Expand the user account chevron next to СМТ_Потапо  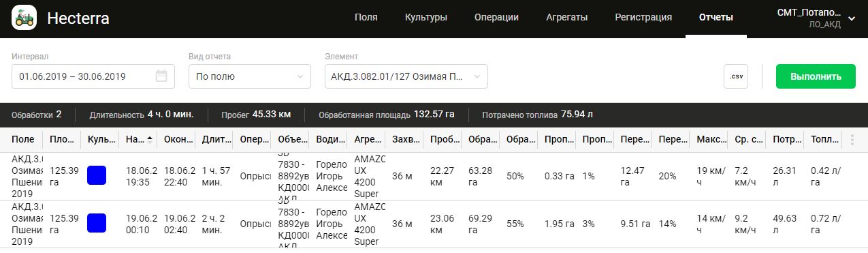(851, 18)
